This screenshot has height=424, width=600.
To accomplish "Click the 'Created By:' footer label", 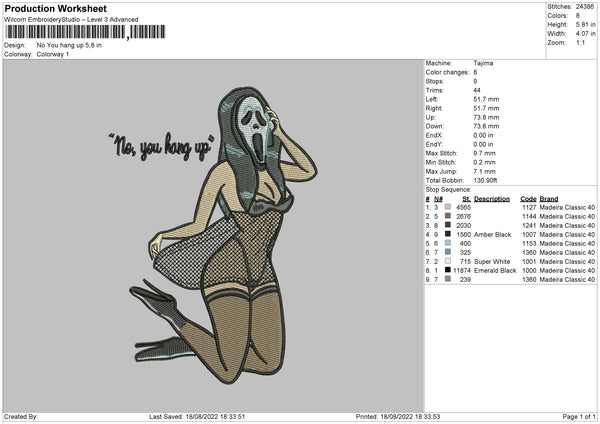I will 21,416.
